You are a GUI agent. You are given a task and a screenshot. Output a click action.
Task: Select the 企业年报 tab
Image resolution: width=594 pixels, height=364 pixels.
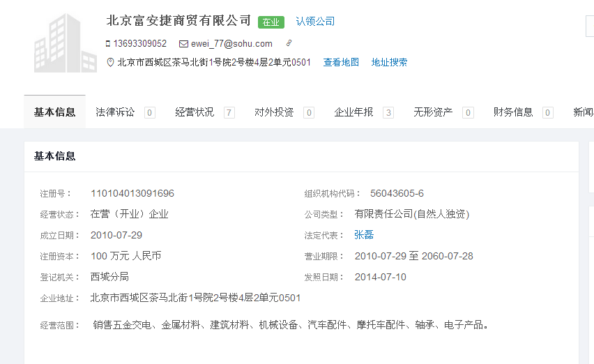[x=353, y=112]
